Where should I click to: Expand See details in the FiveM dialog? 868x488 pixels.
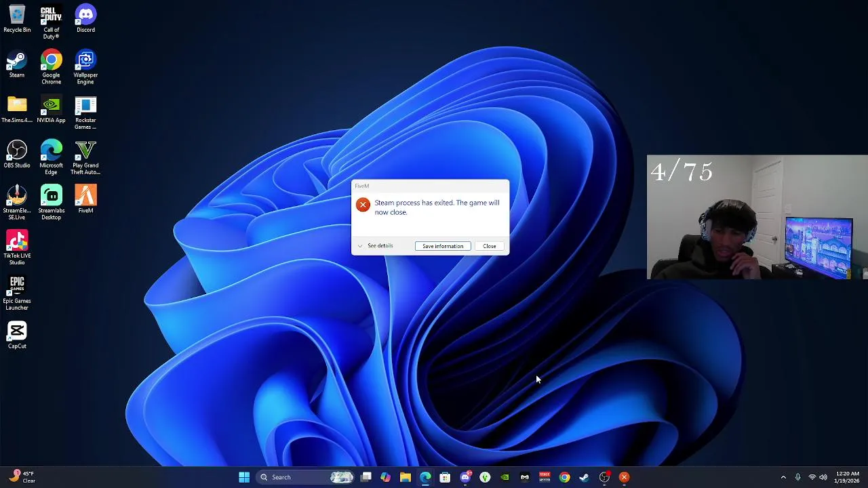coord(376,246)
